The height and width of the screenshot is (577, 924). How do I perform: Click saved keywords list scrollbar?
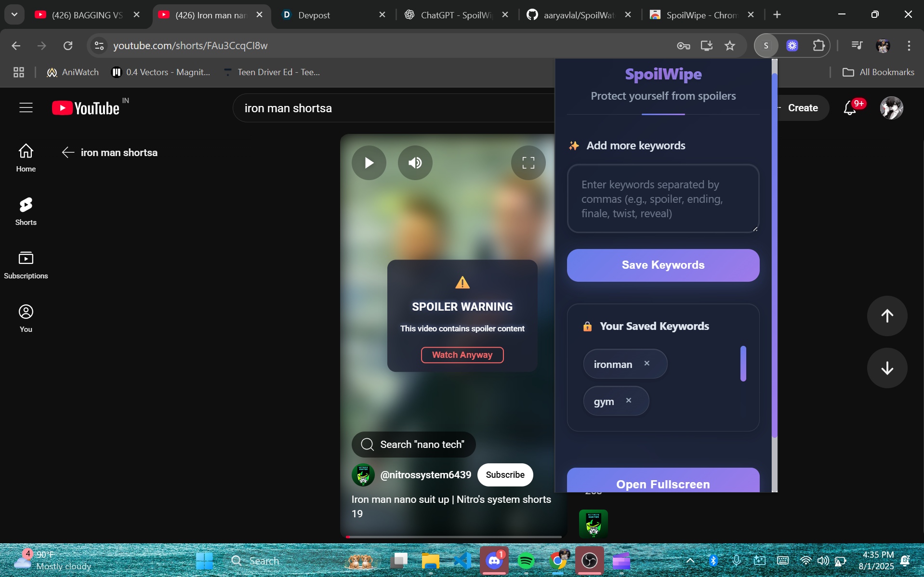(743, 364)
